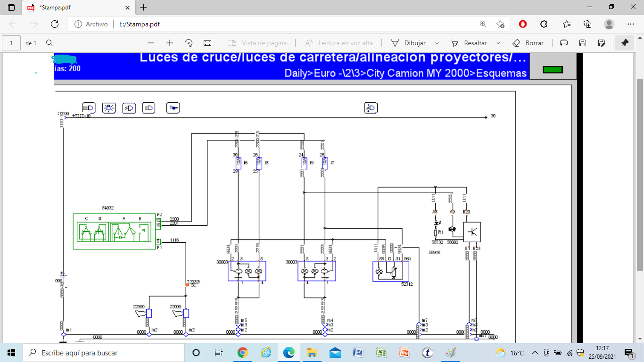The height and width of the screenshot is (362, 644).
Task: Expand the Dibujar options dropdown
Action: [x=437, y=43]
